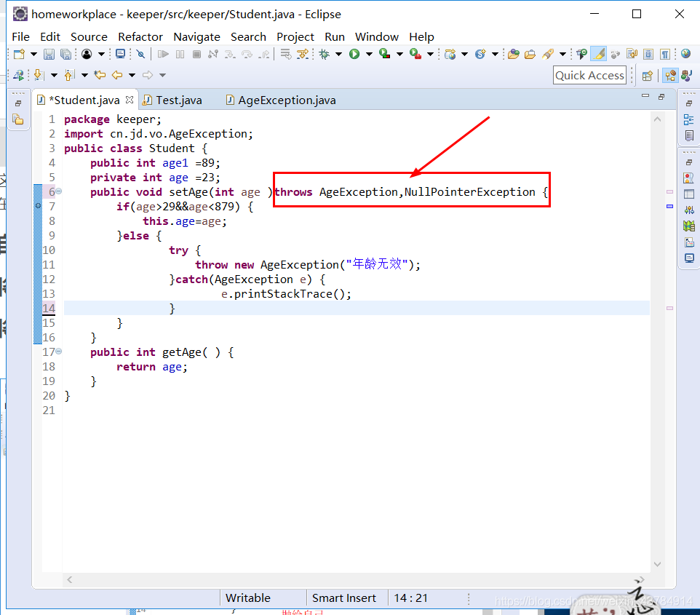Switch to the AgeException.java tab
This screenshot has width=700, height=615.
pos(287,100)
